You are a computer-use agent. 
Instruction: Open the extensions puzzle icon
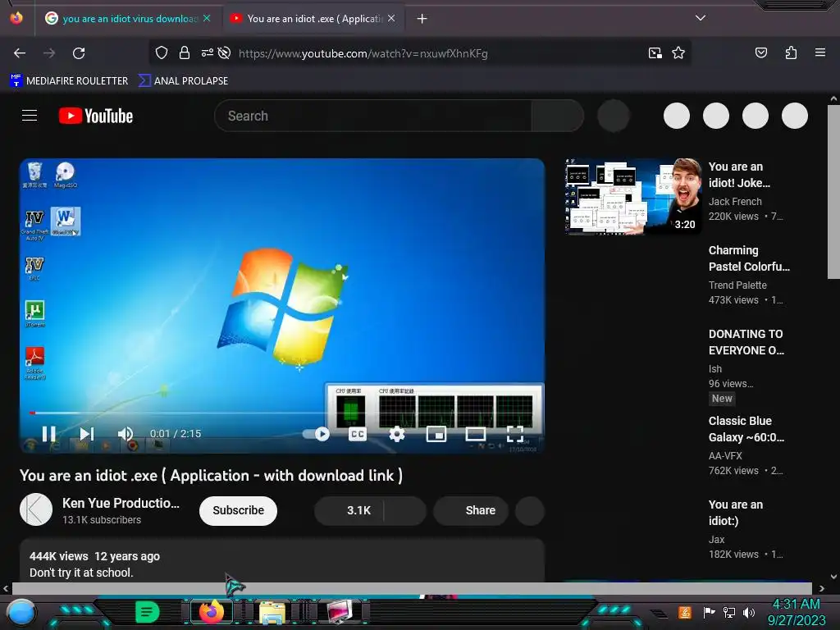click(791, 52)
